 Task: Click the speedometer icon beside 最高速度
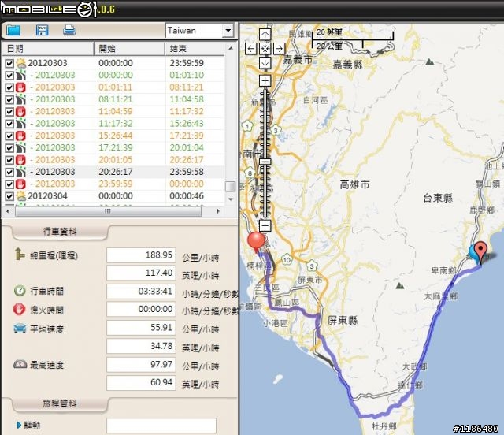[x=20, y=364]
